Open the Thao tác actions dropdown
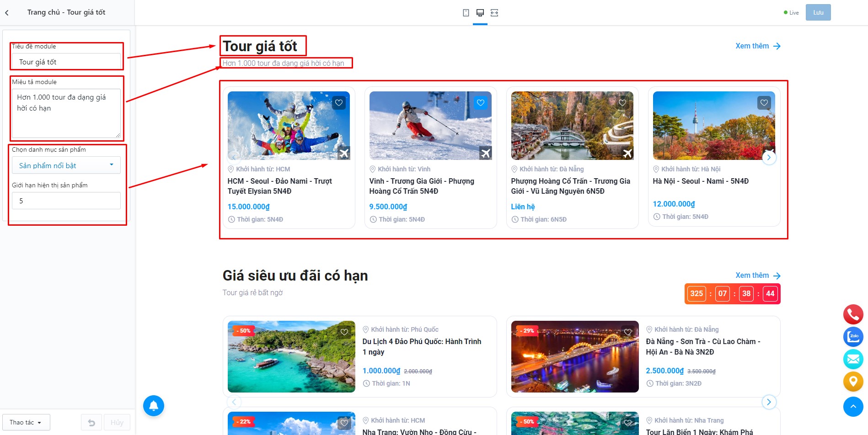Image resolution: width=868 pixels, height=435 pixels. tap(26, 423)
